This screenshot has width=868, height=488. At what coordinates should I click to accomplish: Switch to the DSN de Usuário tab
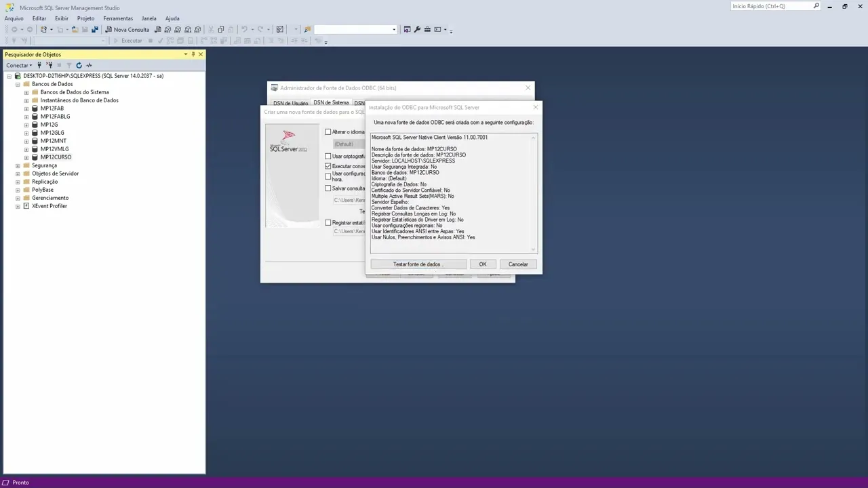tap(290, 103)
